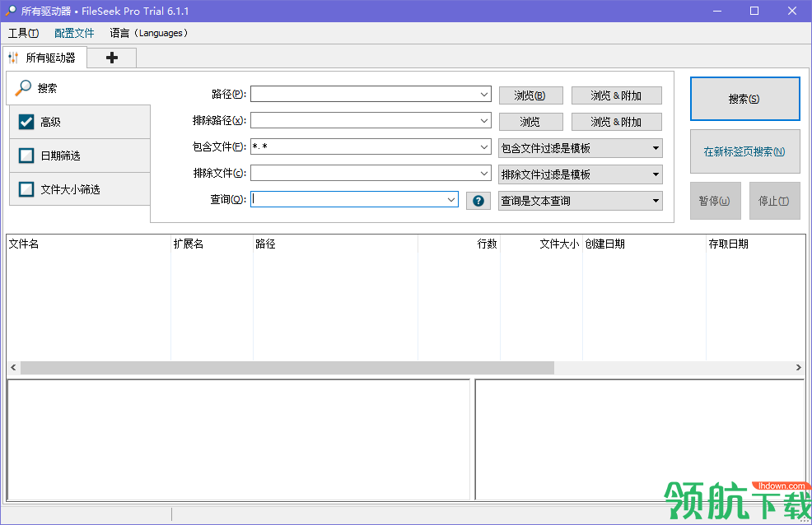This screenshot has height=525, width=812.
Task: Expand the 路径 combo box arrow
Action: coord(483,94)
